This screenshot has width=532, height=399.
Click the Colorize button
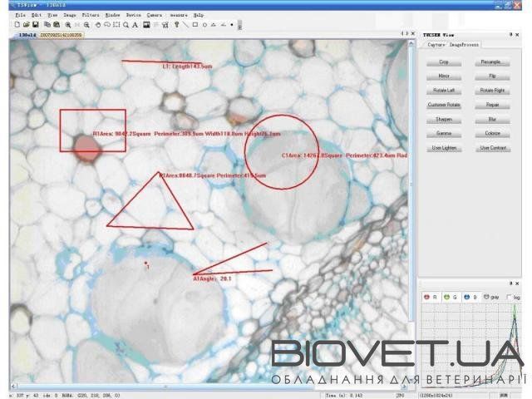(492, 134)
